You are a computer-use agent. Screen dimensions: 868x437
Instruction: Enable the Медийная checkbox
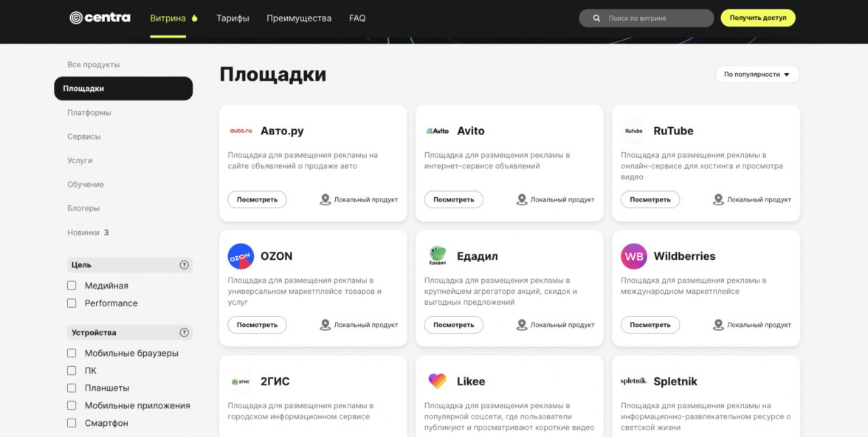click(72, 286)
